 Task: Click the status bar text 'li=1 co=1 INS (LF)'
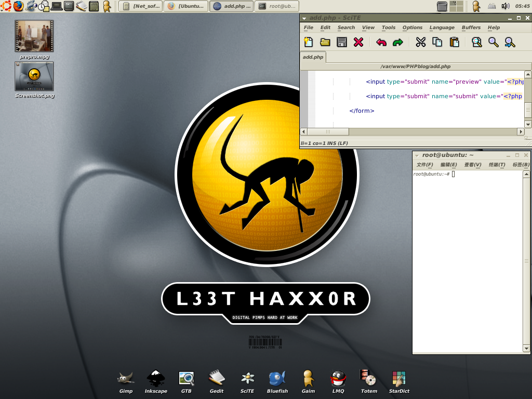(x=324, y=143)
